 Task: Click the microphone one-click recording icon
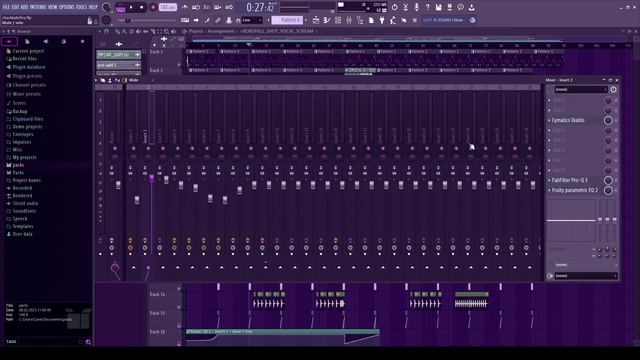tap(416, 7)
